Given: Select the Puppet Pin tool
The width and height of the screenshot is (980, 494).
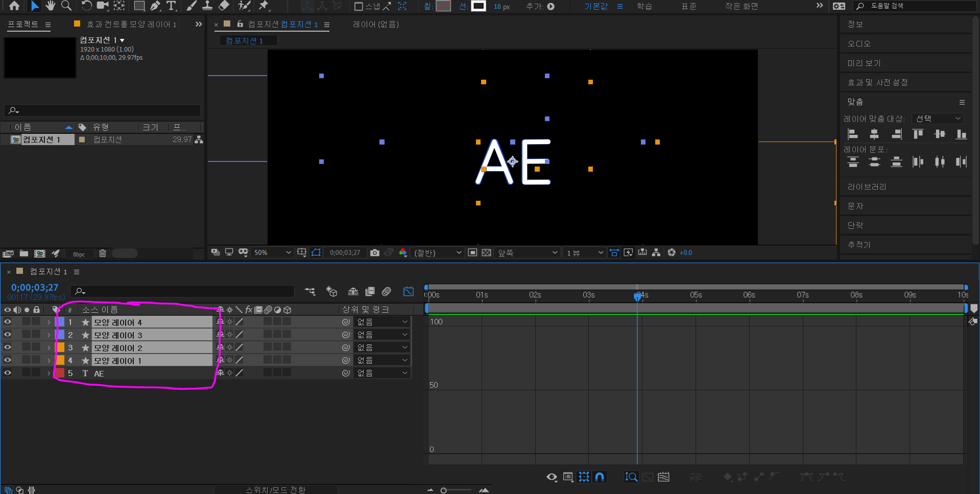Looking at the screenshot, I should (264, 6).
